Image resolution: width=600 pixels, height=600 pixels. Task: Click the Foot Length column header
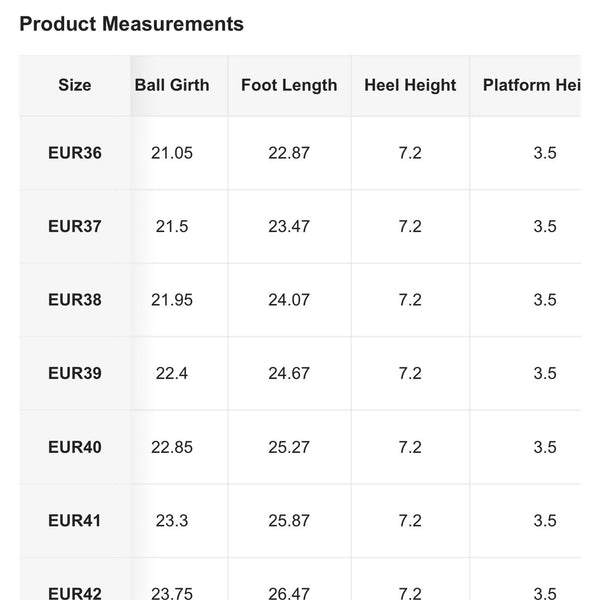click(x=289, y=85)
